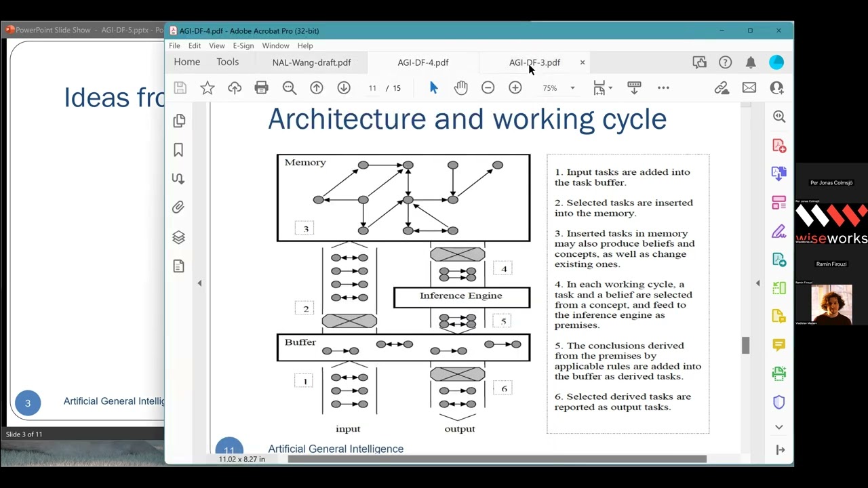Zoom out with minus icon
This screenshot has height=488, width=868.
488,87
